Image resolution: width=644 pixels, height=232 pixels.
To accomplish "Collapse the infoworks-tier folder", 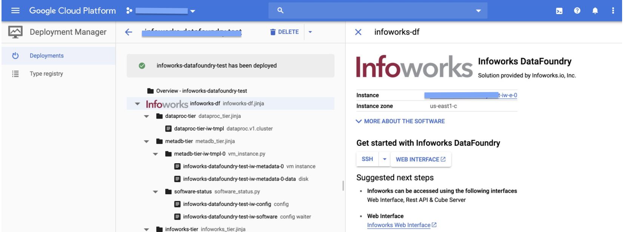I will pos(146,229).
